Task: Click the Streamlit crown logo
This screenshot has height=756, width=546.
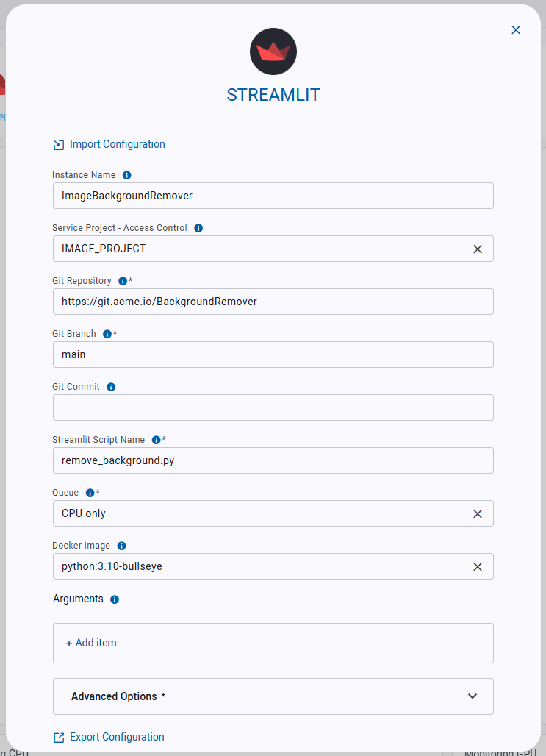Action: [x=273, y=51]
